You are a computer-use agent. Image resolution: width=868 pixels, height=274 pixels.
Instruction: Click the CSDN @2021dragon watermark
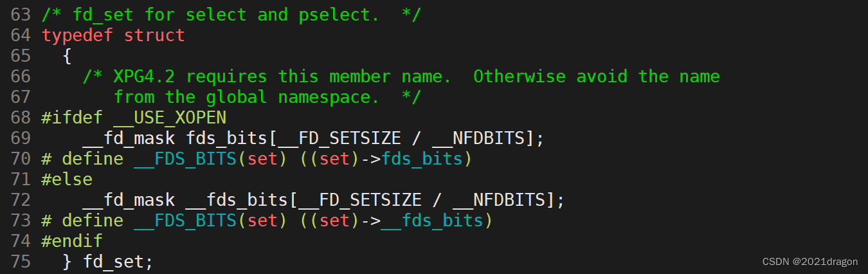click(x=810, y=262)
